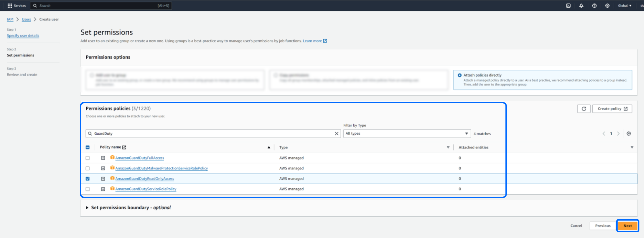Open the Global region dropdown
Viewport: 644px width, 238px height.
pos(625,5)
